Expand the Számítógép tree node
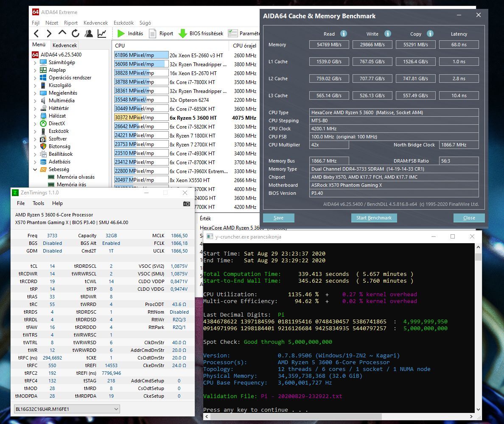Viewport: 504px width, 424px height. 35,62
